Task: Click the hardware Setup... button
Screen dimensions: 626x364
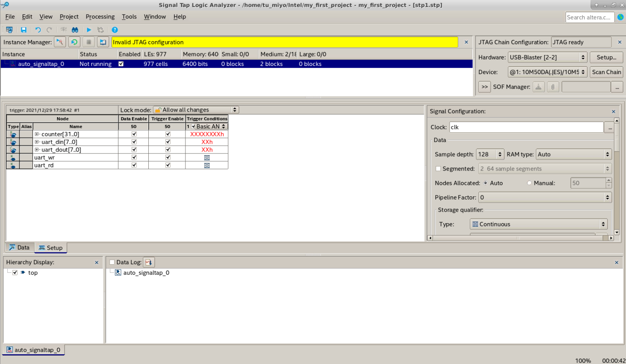Action: pyautogui.click(x=606, y=57)
